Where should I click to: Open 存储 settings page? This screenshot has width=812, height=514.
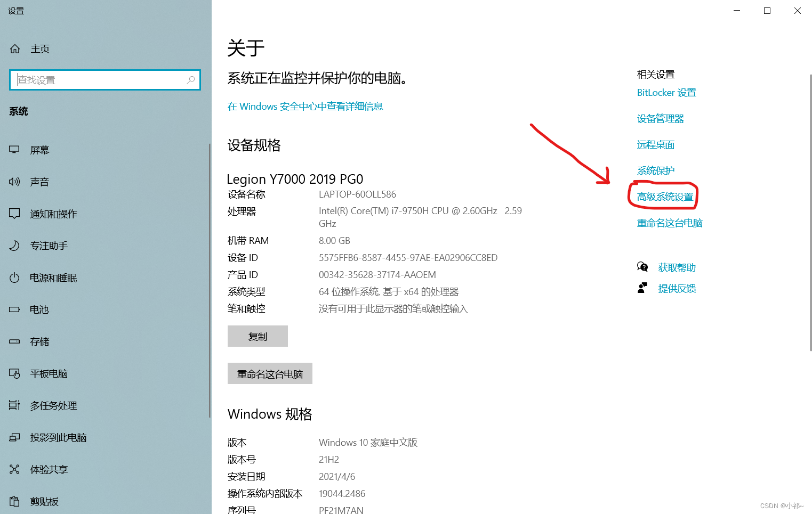tap(39, 341)
